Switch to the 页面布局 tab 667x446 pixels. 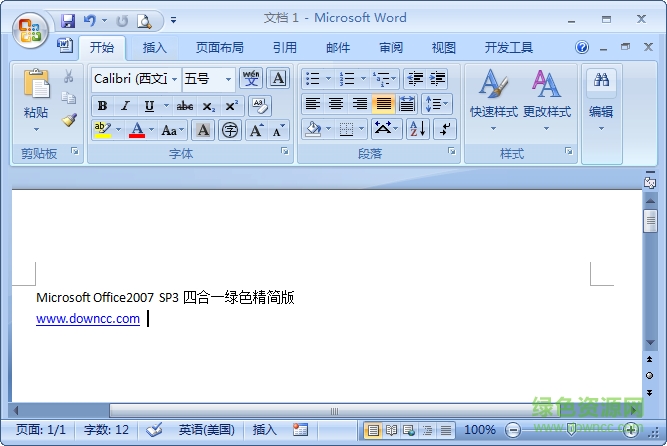(219, 48)
